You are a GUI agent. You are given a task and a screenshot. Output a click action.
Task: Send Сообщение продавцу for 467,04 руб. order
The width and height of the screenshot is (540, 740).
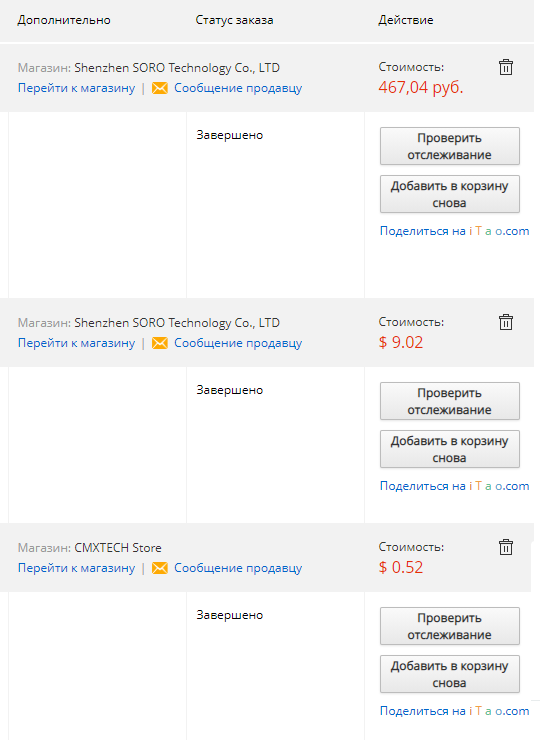pos(238,88)
